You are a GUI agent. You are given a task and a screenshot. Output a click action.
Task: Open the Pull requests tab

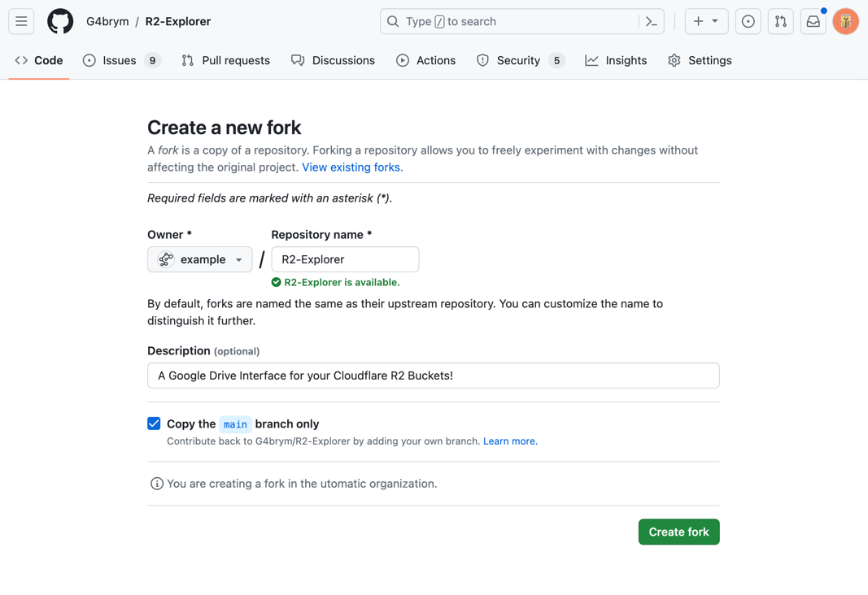[225, 60]
